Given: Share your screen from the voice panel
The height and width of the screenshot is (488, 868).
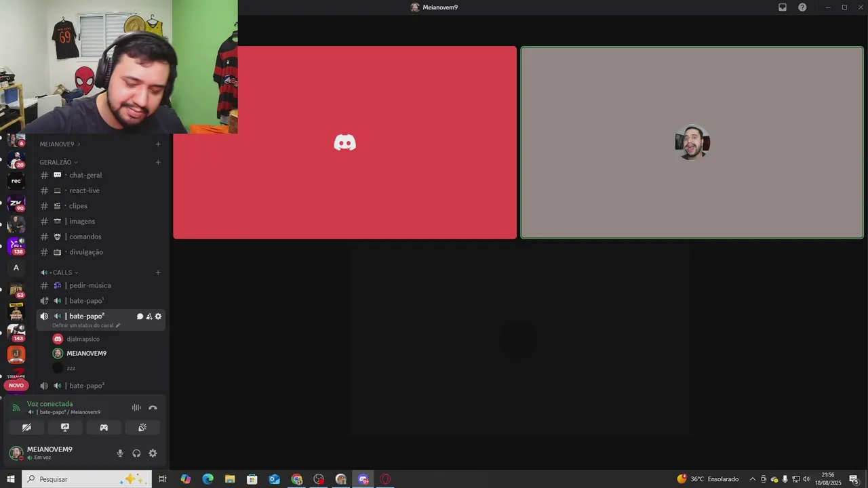Looking at the screenshot, I should point(65,428).
